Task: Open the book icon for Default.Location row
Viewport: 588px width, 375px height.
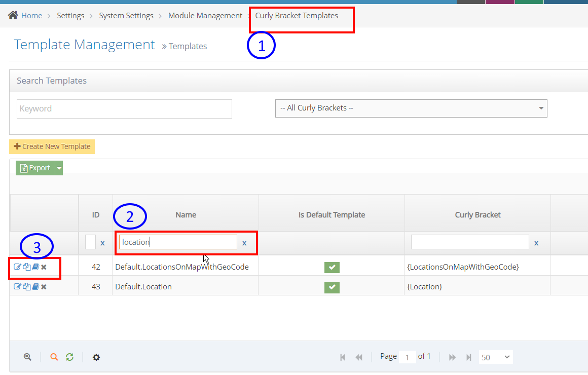Action: point(35,287)
